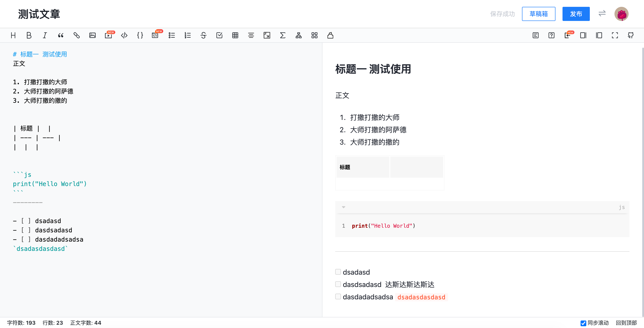Click the '| 标题 |' table row in editor
Image resolution: width=644 pixels, height=328 pixels.
pos(32,128)
